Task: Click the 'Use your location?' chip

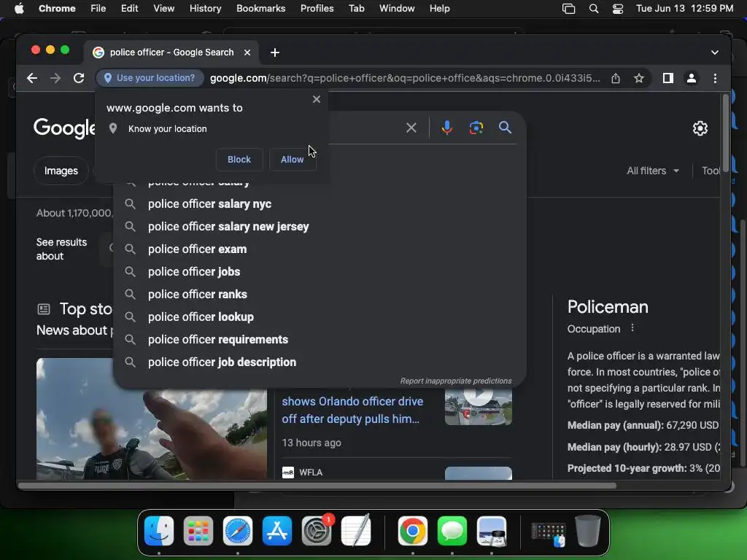Action: [150, 78]
